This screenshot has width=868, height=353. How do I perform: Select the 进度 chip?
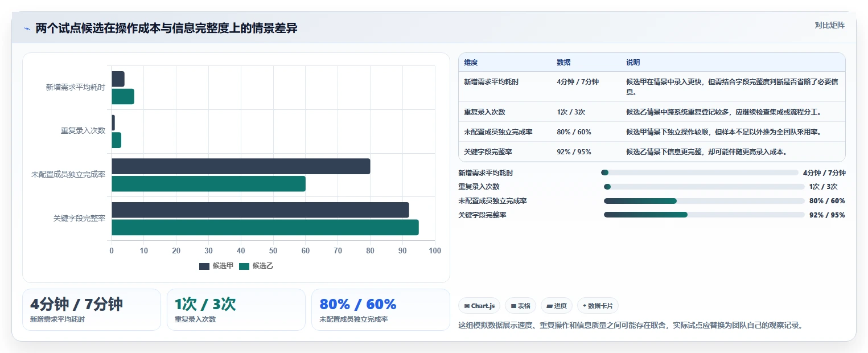[557, 306]
